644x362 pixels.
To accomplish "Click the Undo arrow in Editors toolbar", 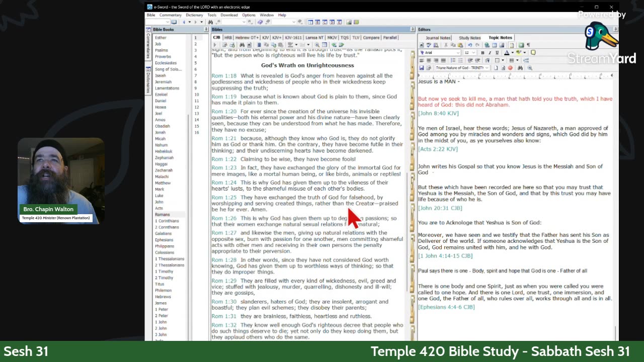I will pyautogui.click(x=470, y=45).
